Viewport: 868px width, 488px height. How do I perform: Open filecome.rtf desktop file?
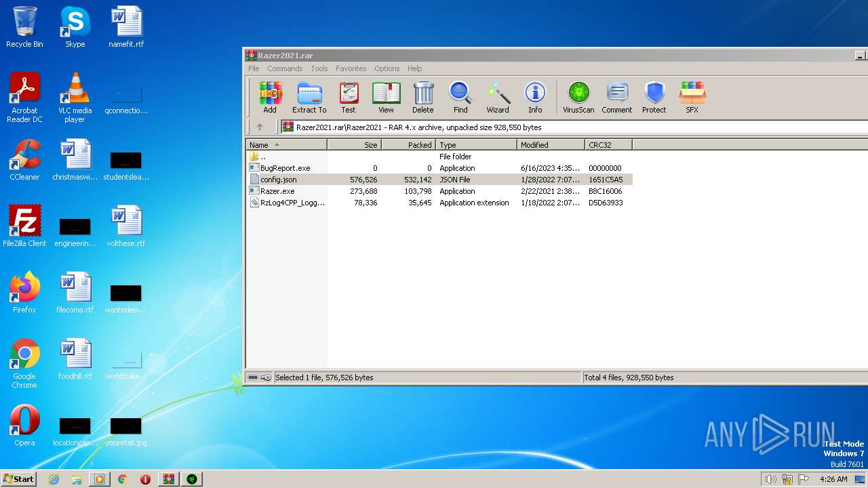(75, 293)
